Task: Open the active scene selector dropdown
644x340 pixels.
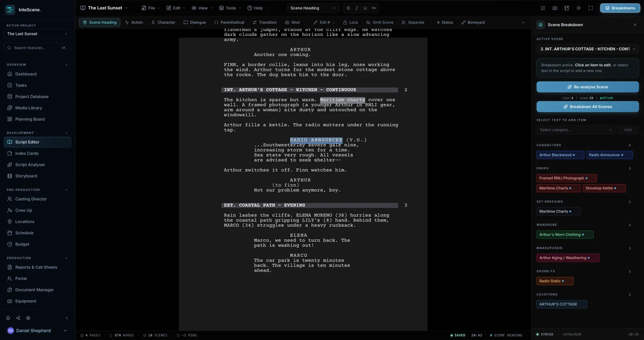Action: point(588,49)
